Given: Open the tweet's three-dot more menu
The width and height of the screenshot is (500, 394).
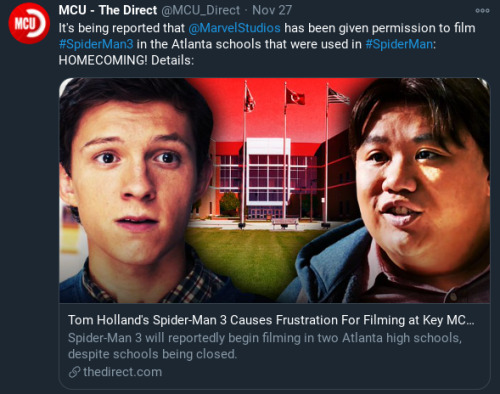Looking at the screenshot, I should pos(482,11).
